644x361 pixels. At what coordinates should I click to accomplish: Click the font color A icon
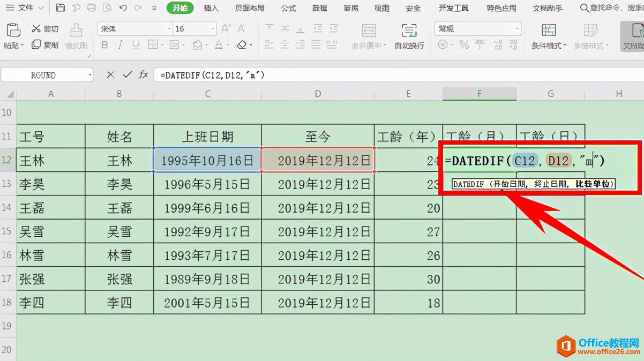tap(219, 46)
